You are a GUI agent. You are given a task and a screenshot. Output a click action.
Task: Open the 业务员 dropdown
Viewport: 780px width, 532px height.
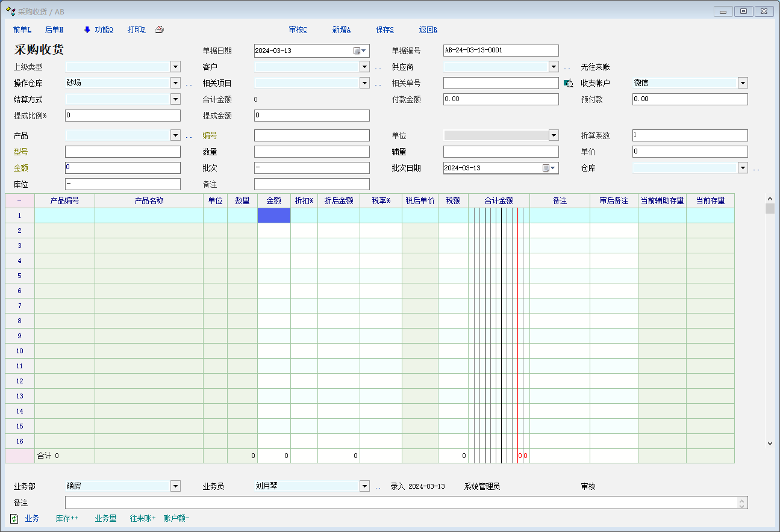point(364,486)
